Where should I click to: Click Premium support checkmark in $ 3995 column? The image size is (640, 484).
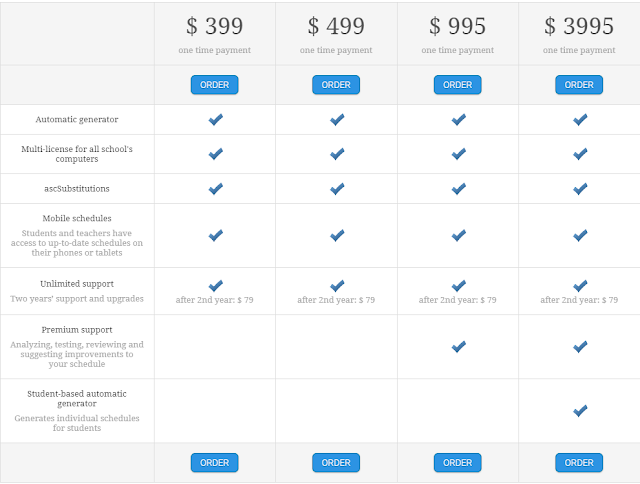[x=580, y=346]
